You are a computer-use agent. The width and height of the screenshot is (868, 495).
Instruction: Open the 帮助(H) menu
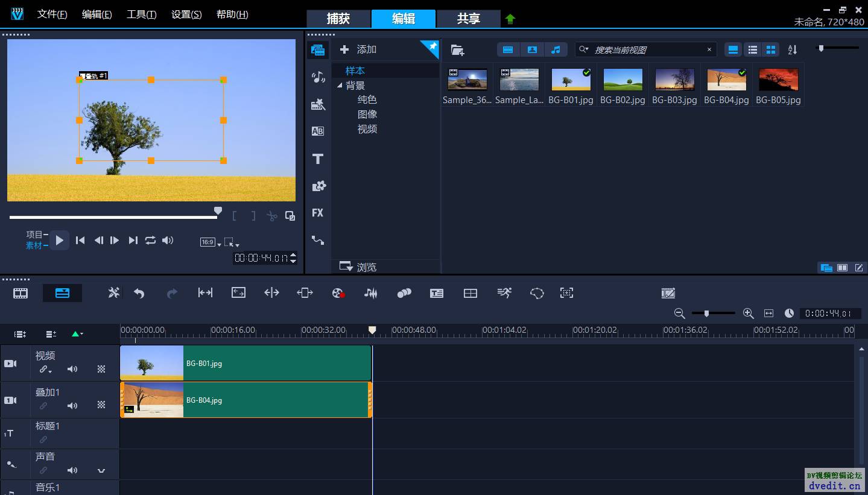[232, 14]
